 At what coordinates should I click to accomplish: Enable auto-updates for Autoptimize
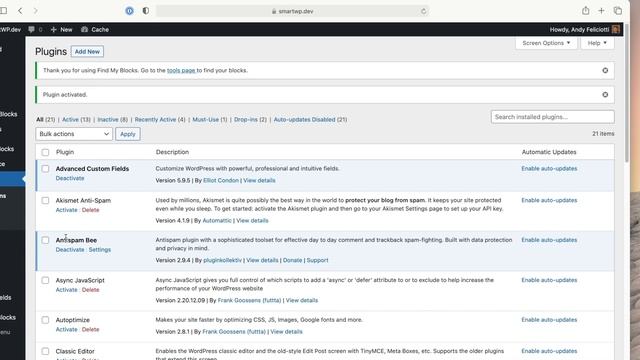(x=549, y=320)
